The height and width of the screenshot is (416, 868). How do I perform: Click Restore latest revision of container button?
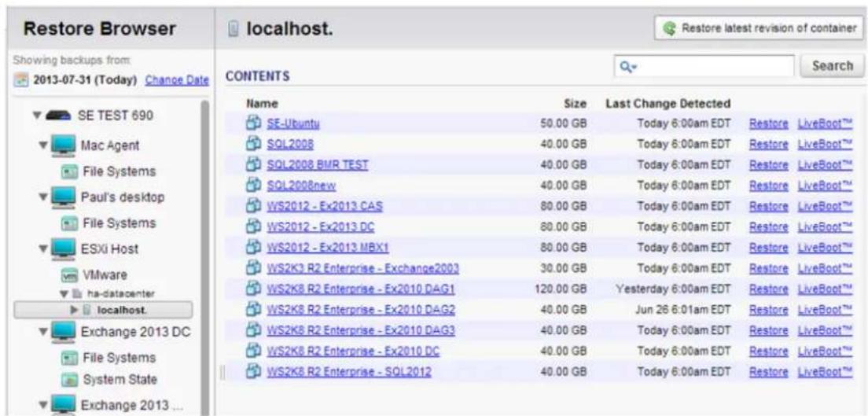[x=759, y=28]
